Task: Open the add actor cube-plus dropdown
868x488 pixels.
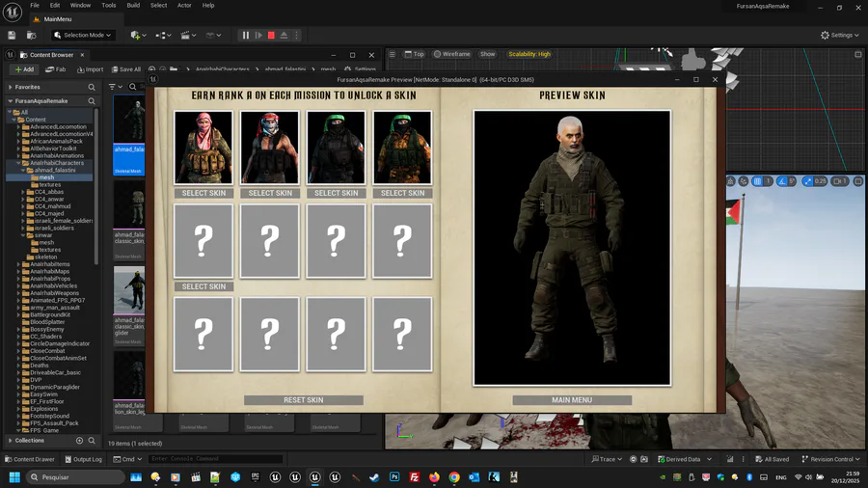Action: tap(138, 35)
